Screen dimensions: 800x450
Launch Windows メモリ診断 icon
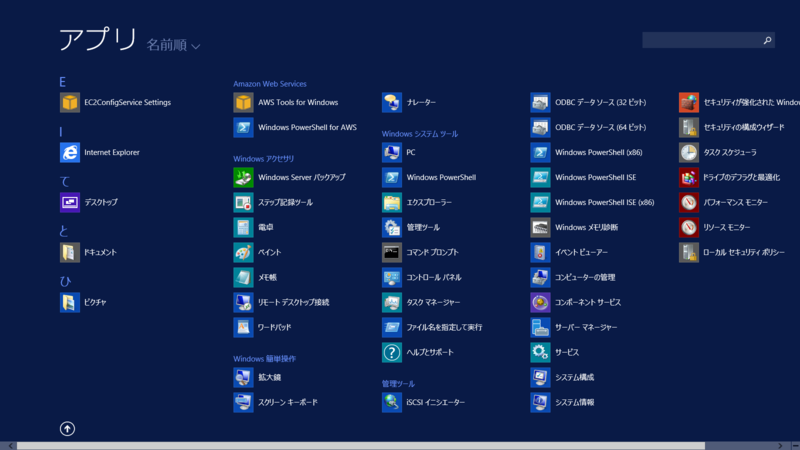540,228
